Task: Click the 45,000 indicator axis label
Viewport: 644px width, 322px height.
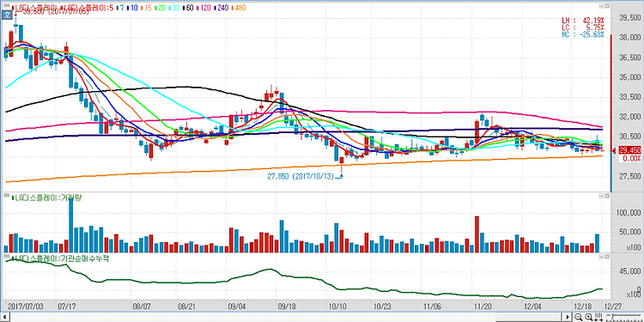Action: pyautogui.click(x=630, y=270)
